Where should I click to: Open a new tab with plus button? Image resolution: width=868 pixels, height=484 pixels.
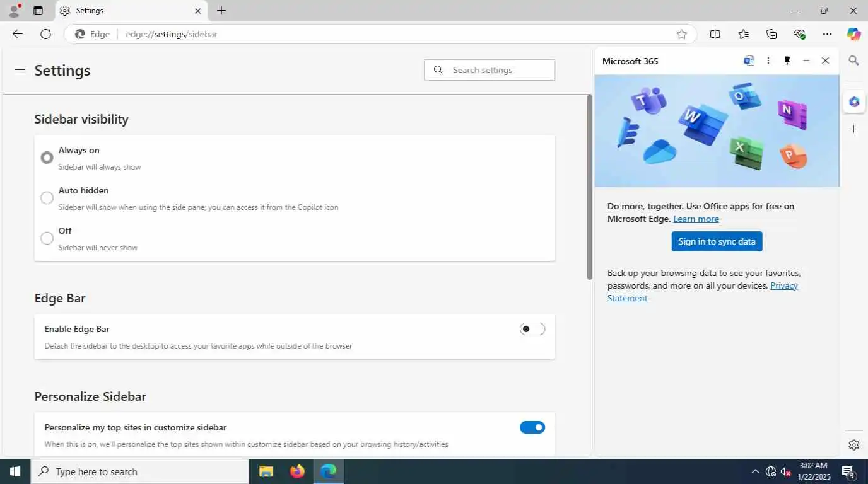coord(221,11)
